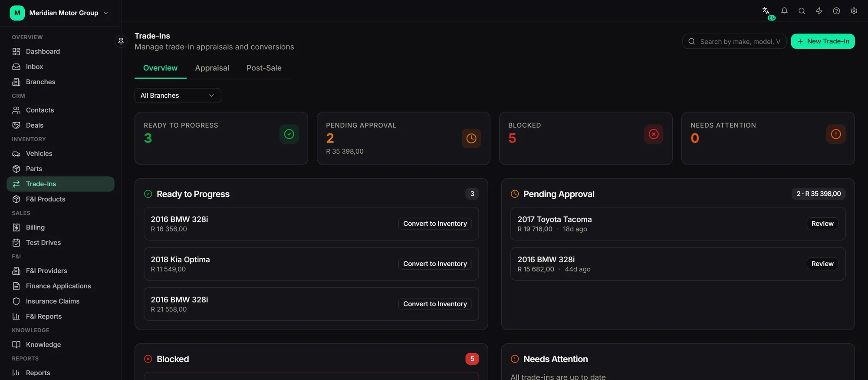Open the All Branches dropdown
The image size is (868, 380).
coord(178,96)
